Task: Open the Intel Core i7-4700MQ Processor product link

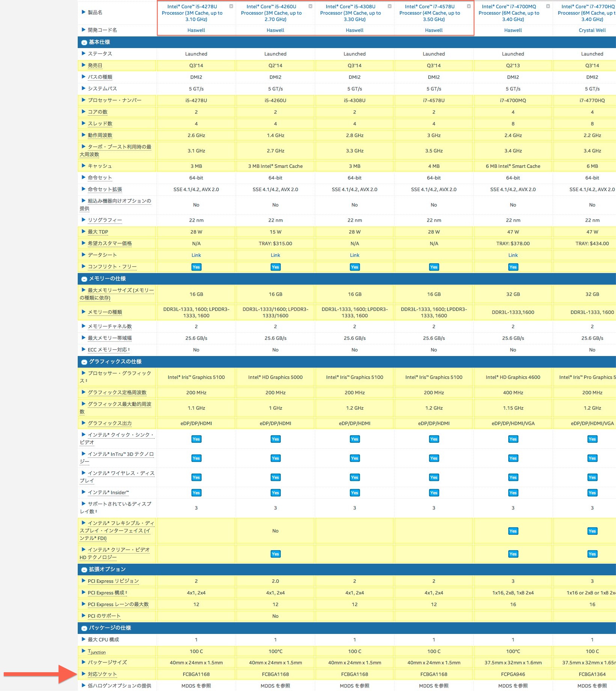Action: [509, 13]
